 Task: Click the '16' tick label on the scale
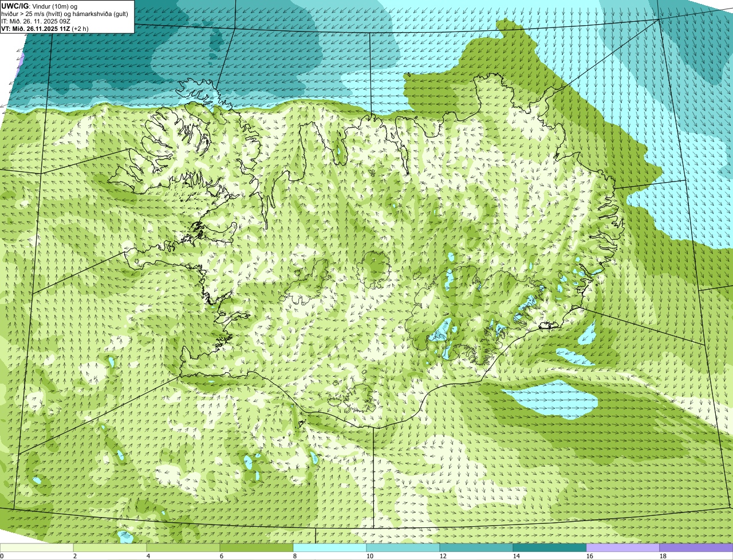pyautogui.click(x=590, y=556)
